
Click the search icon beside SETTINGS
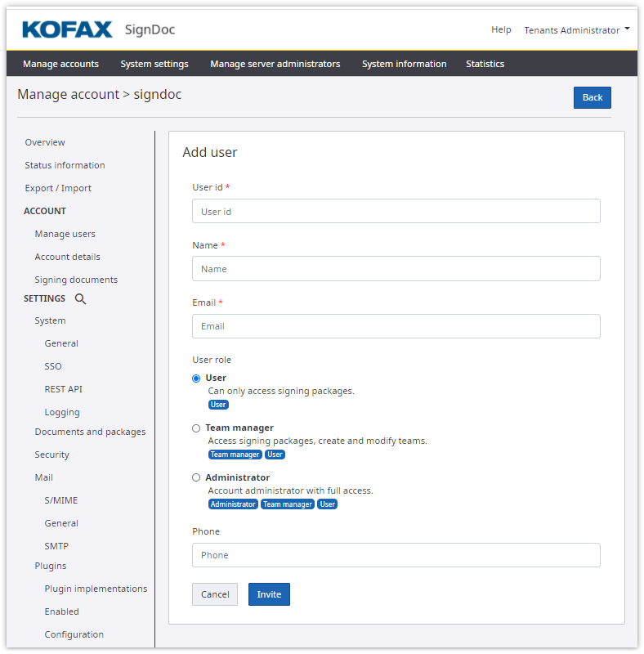[80, 299]
